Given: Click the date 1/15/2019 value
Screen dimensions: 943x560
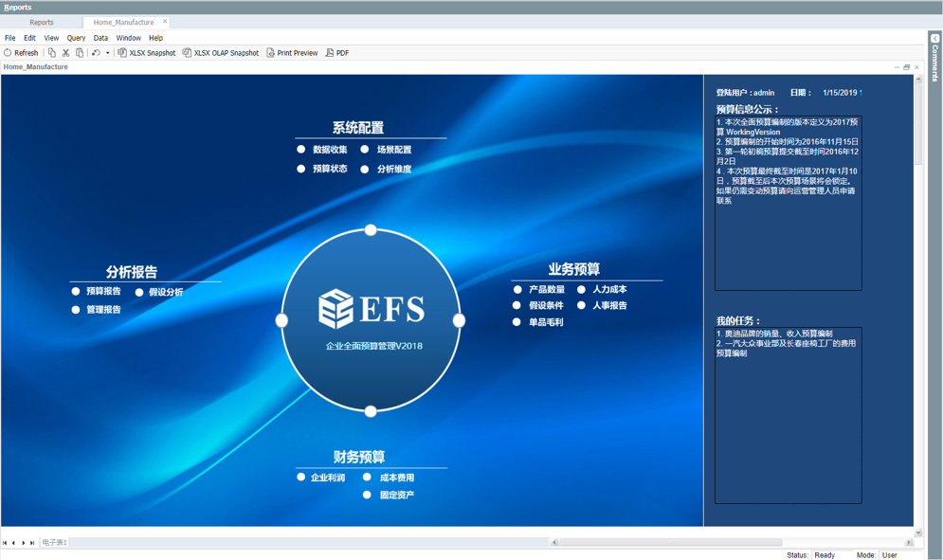Looking at the screenshot, I should pos(840,93).
